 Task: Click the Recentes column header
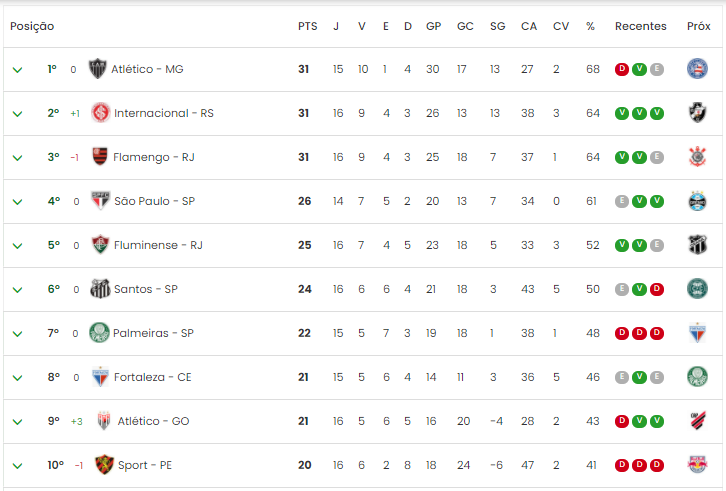pos(641,26)
